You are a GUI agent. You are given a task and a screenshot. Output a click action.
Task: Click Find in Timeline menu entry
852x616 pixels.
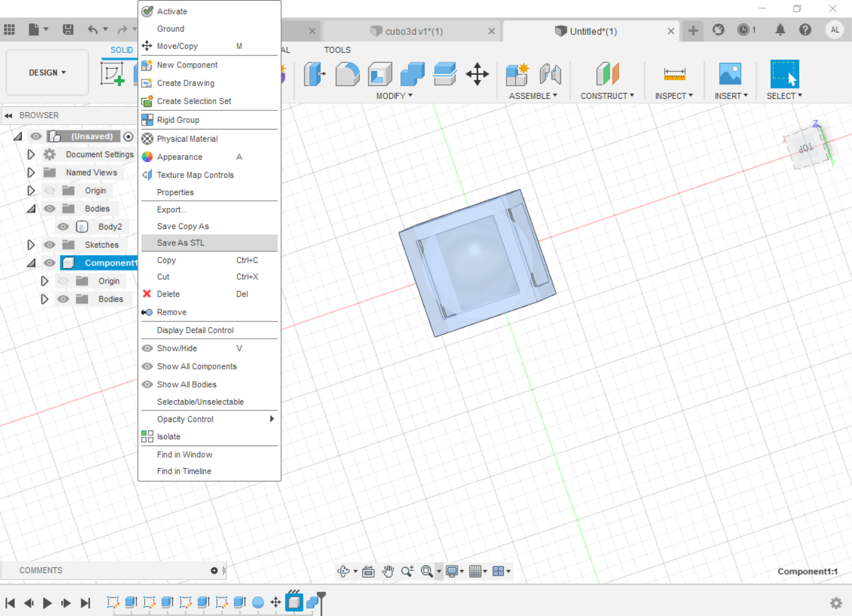[184, 471]
